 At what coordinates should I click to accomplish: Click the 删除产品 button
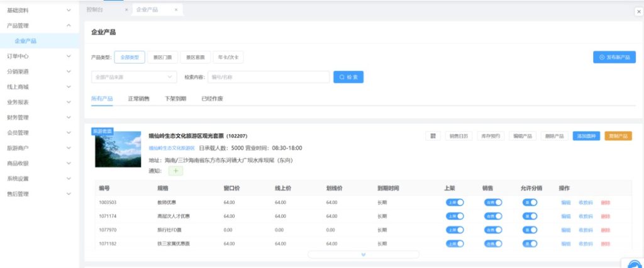tap(555, 136)
